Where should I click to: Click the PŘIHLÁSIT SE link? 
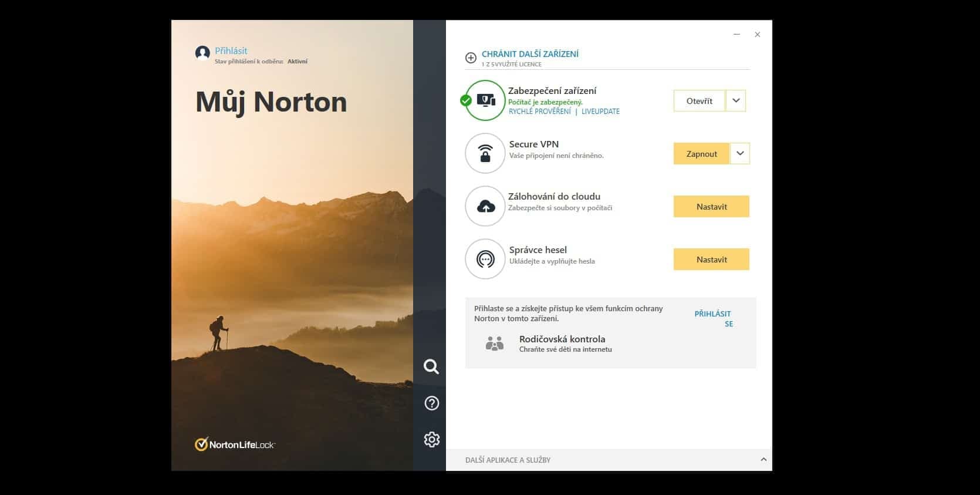tap(714, 319)
